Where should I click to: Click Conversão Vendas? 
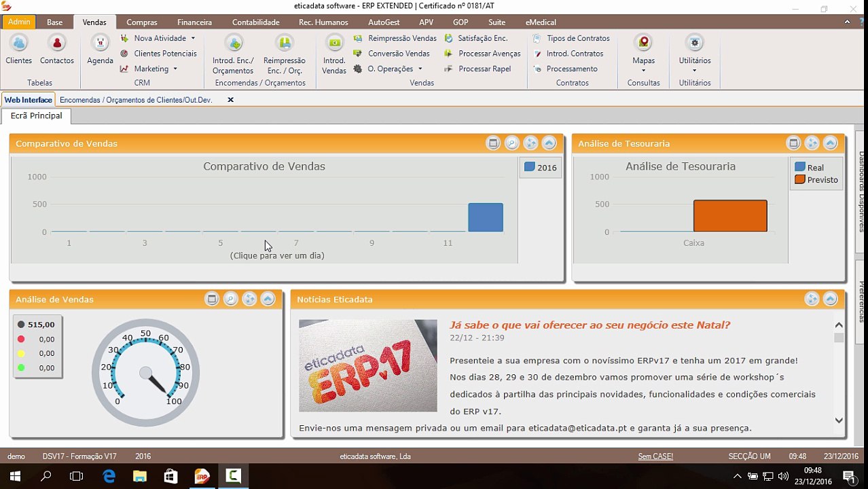coord(391,54)
